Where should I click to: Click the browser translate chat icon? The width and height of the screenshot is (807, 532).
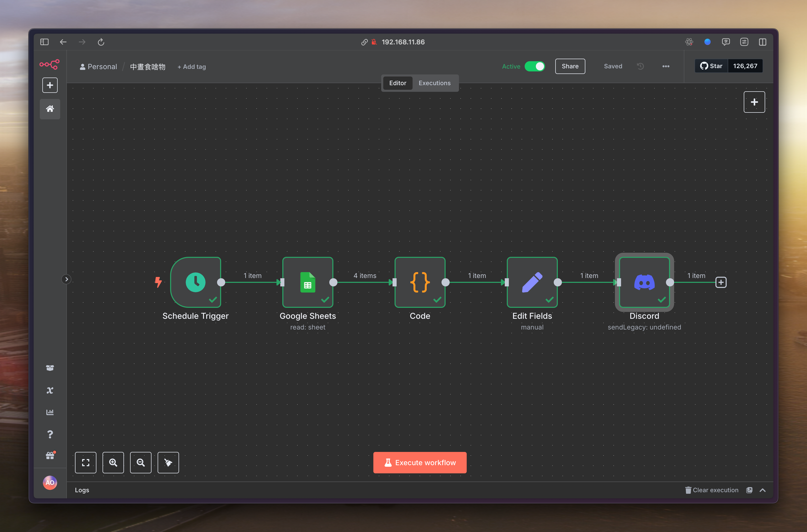[726, 42]
